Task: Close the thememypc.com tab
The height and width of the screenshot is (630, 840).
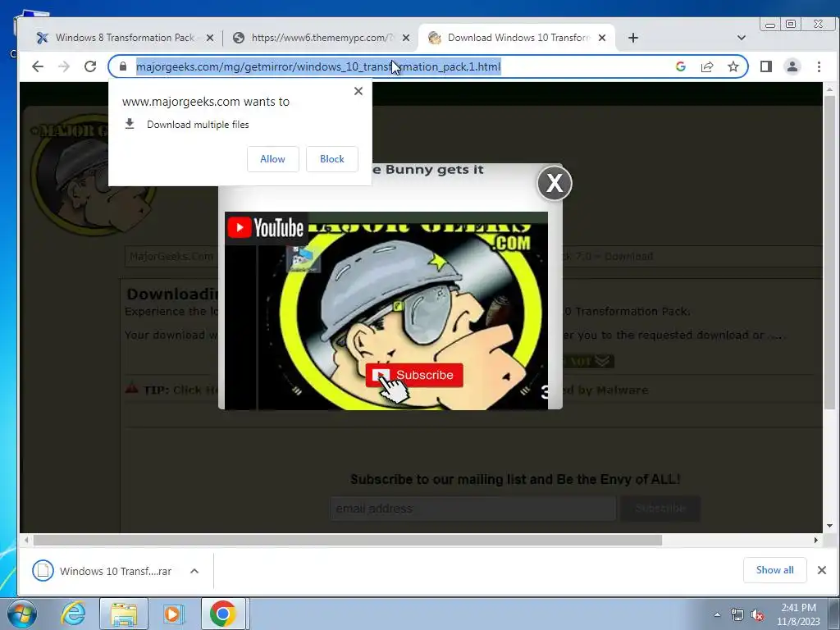Action: pyautogui.click(x=406, y=38)
